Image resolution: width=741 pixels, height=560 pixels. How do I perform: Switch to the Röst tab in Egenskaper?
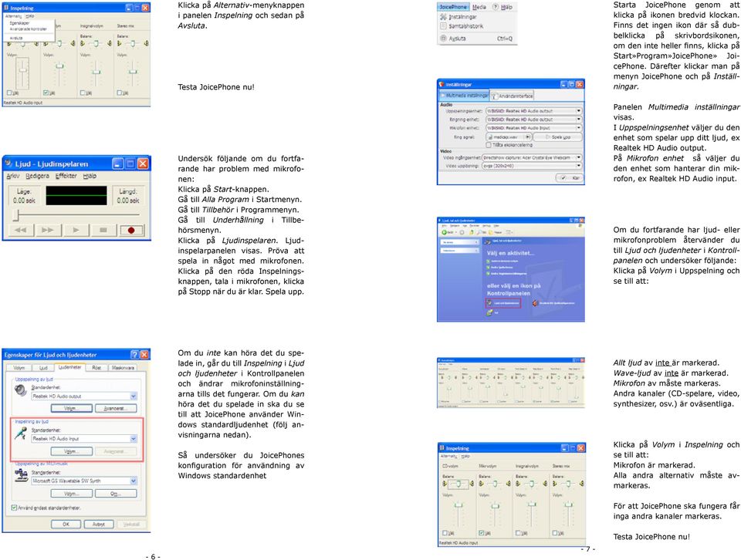pyautogui.click(x=96, y=368)
